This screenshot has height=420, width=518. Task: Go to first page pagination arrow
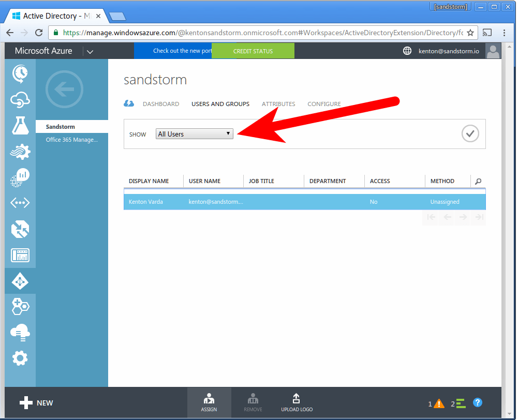(x=431, y=217)
